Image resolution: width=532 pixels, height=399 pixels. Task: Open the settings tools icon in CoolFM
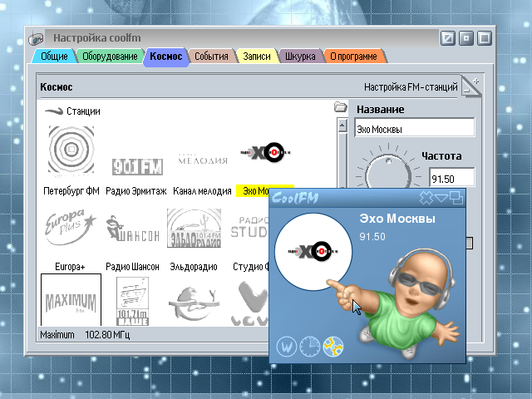[x=332, y=347]
